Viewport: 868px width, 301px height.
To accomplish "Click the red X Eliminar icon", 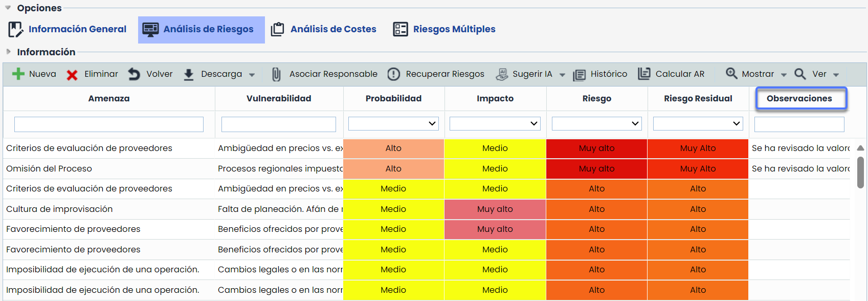I will pos(72,75).
